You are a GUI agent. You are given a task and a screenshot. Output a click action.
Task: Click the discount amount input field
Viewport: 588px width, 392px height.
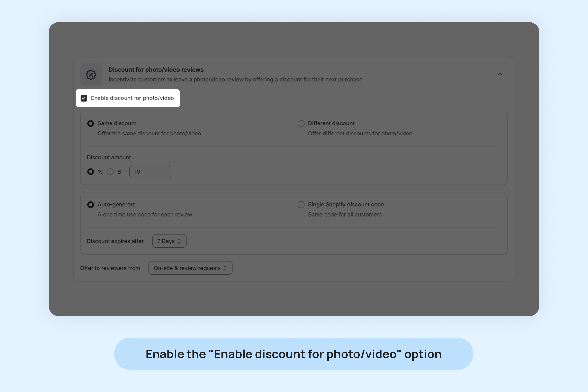(150, 172)
